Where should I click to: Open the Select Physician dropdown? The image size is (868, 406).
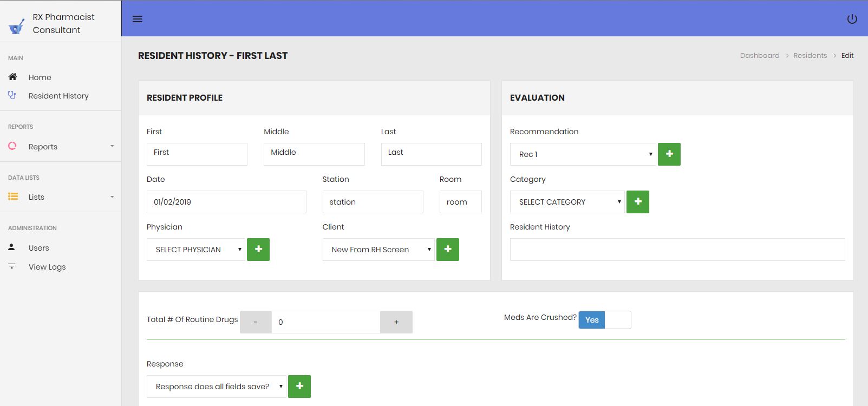[x=196, y=250]
